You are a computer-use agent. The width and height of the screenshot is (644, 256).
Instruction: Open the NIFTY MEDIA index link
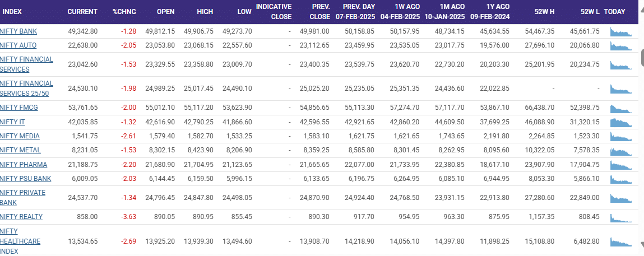tap(20, 136)
